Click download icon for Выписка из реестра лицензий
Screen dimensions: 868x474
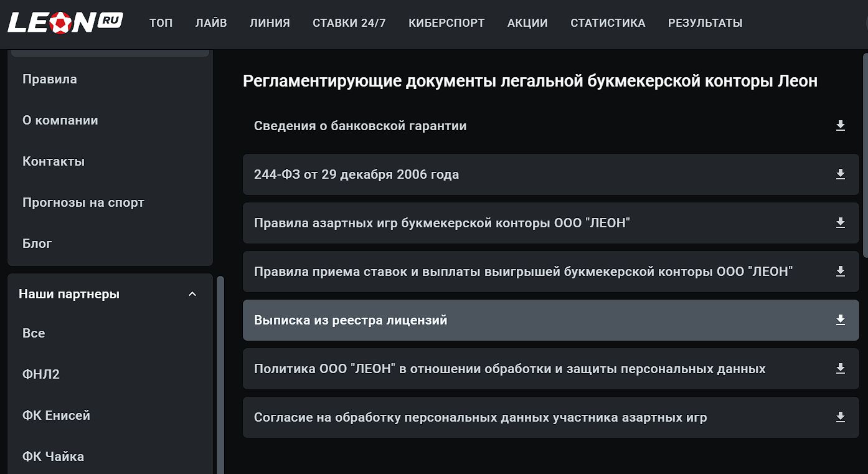(x=840, y=320)
